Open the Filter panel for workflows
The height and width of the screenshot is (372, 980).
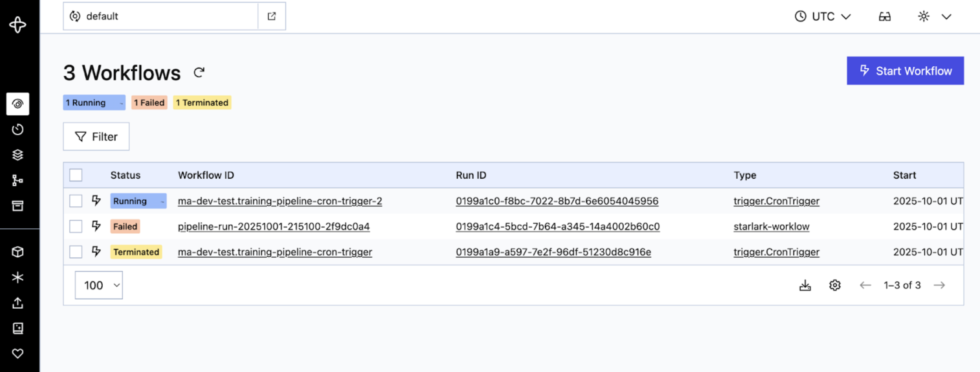coord(96,136)
